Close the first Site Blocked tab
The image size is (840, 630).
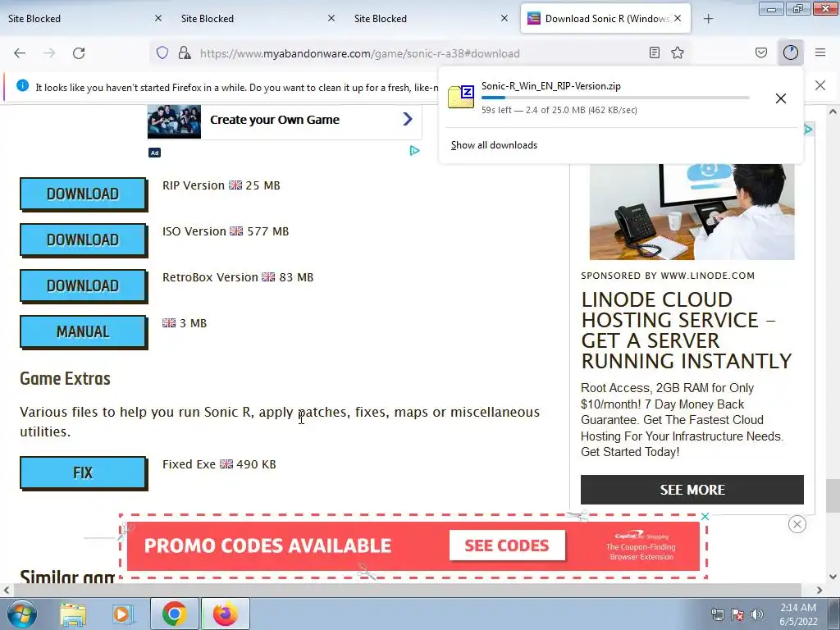[x=158, y=18]
